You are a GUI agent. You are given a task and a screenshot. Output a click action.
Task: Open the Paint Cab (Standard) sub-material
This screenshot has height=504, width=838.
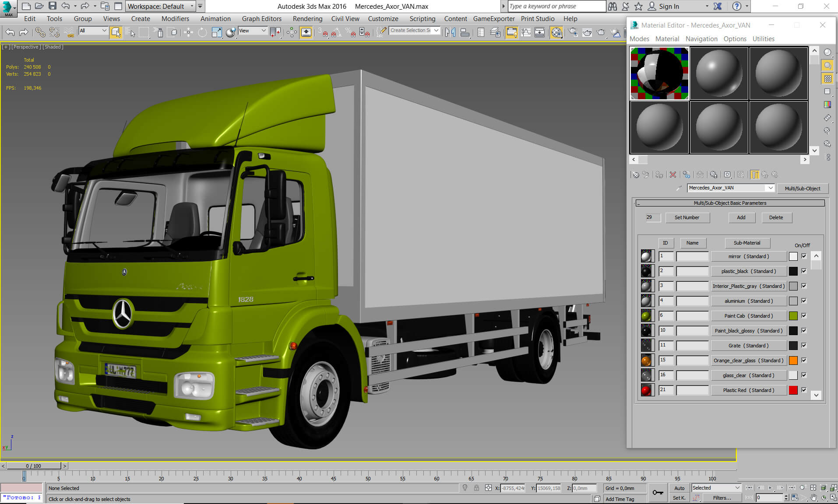click(x=749, y=316)
